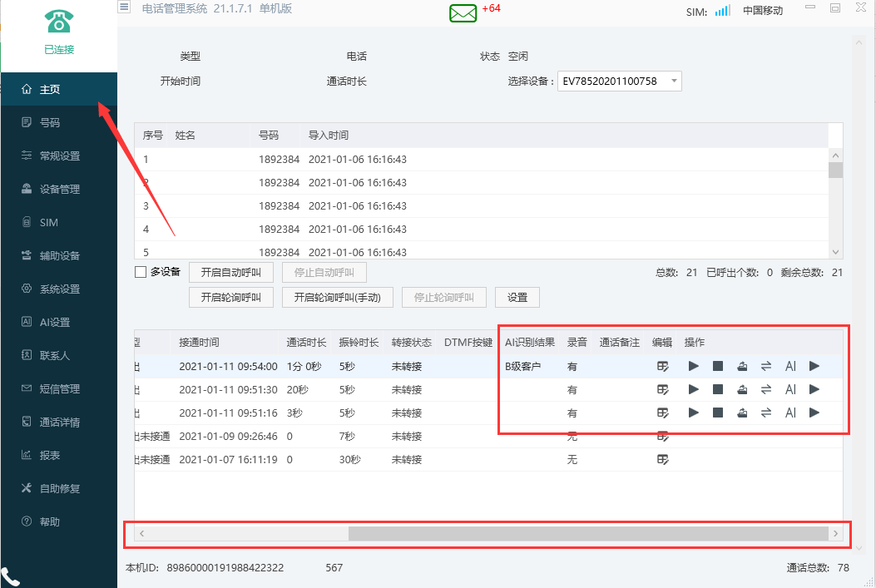Screen dimensions: 876x588
Task: Click the swap arrows icon in 09:51:16 row
Action: click(x=766, y=413)
